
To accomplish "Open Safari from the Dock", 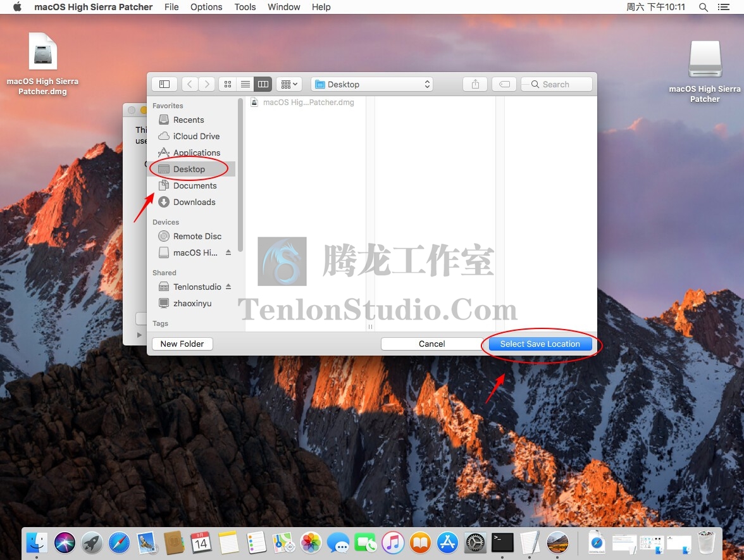I will tap(119, 542).
